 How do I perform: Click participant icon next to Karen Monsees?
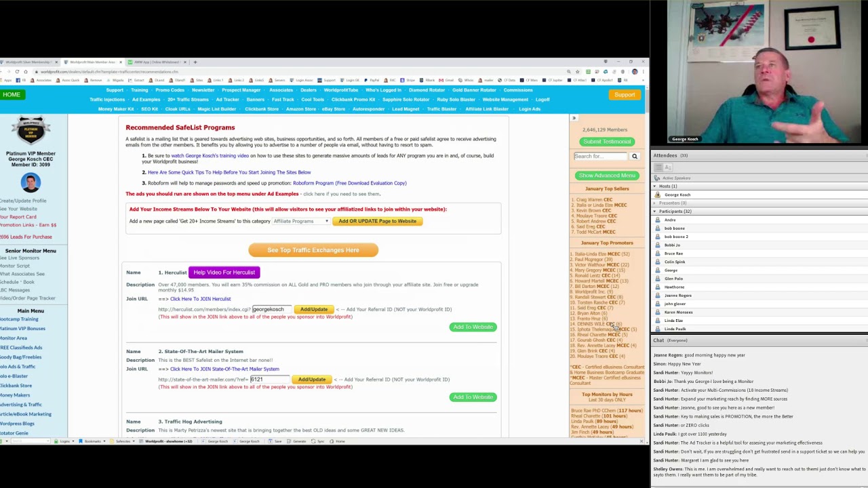pos(657,312)
